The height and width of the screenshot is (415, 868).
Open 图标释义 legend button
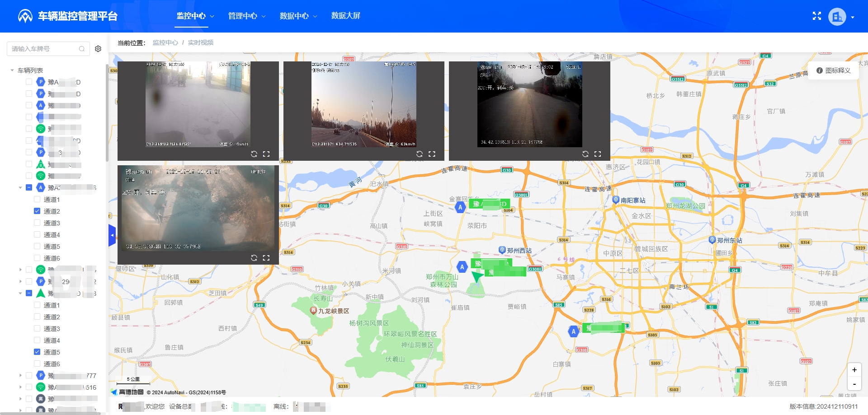coord(834,70)
